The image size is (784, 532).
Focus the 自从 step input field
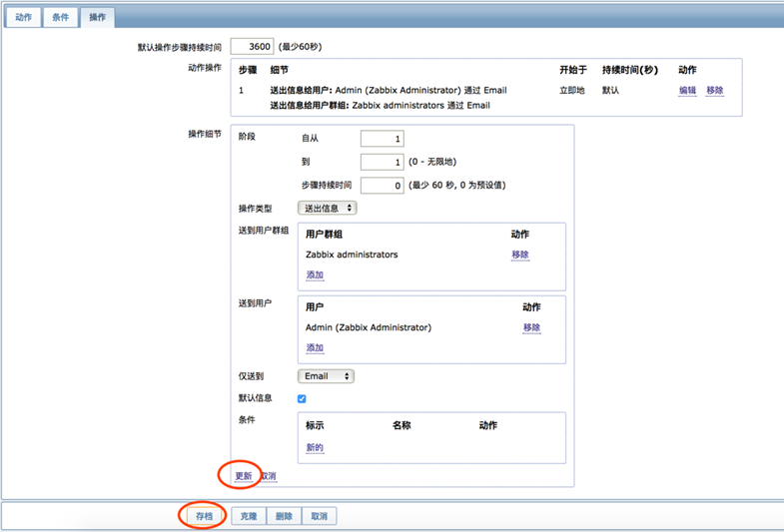(382, 139)
